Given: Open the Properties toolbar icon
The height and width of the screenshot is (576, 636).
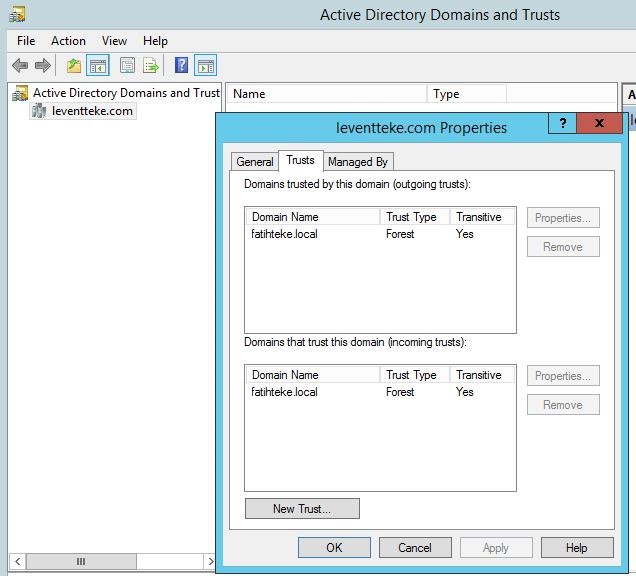Looking at the screenshot, I should 127,65.
